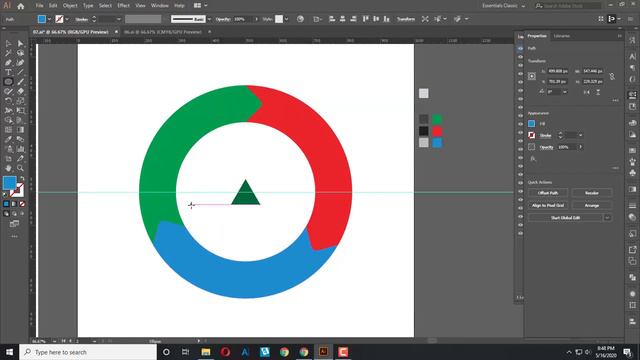The image size is (640, 360).
Task: Click the X position field in Transform
Action: [x=558, y=71]
